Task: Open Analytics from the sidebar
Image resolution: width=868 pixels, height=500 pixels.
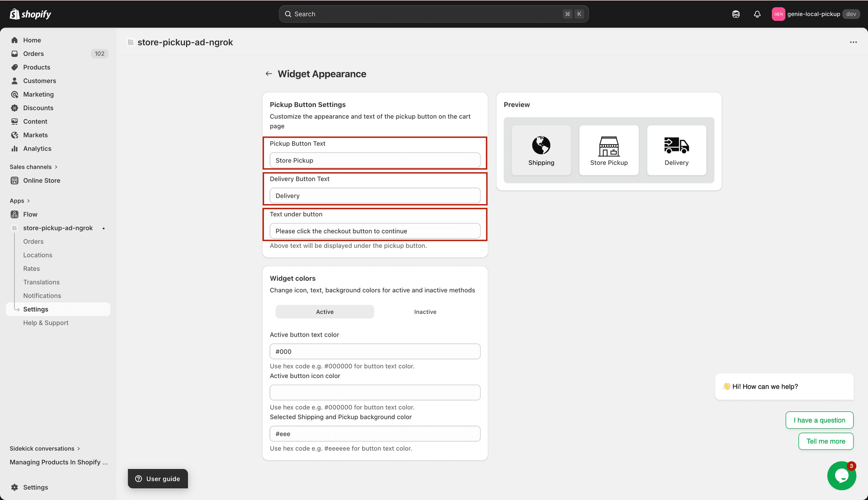Action: (x=38, y=148)
